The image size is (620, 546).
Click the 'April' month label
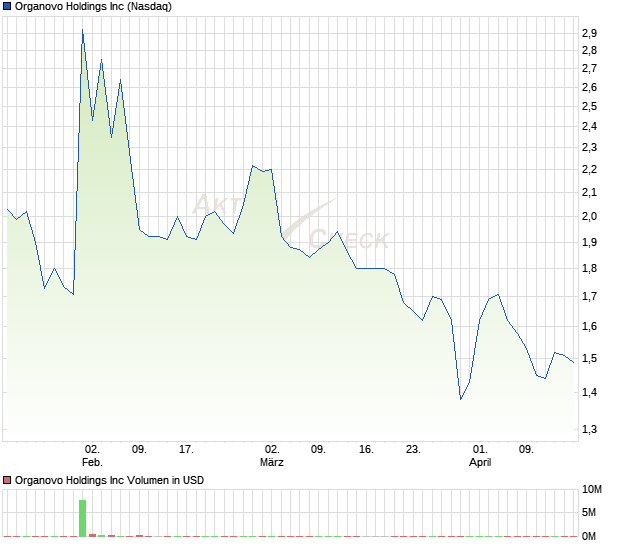480,462
